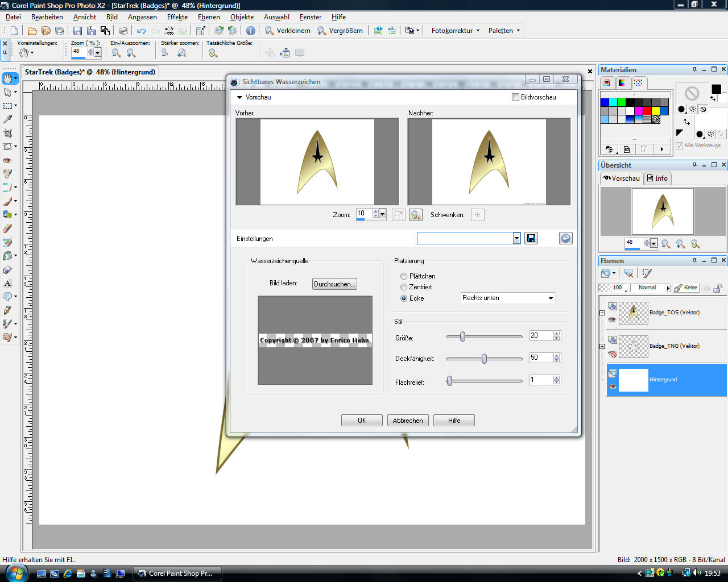This screenshot has width=728, height=582.
Task: Click the Verkleinern zoom out button
Action: coord(287,31)
